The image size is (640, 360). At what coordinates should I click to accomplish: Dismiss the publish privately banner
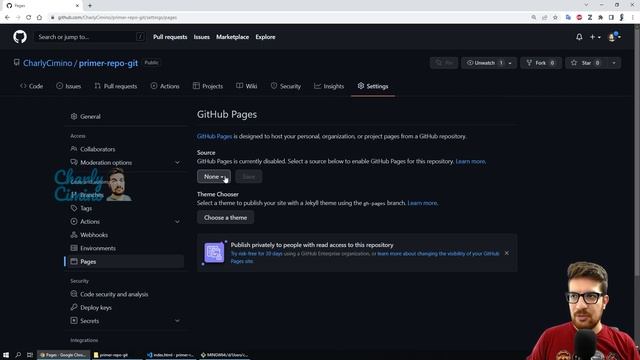(507, 253)
